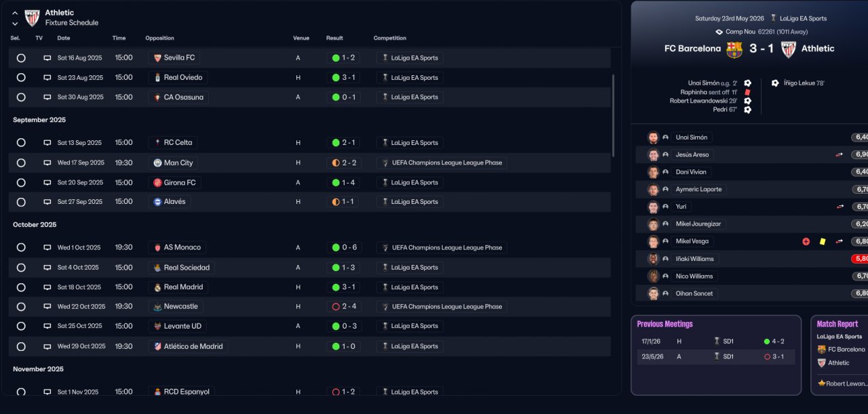Click Mikel Vesga's injury icon
Screen dimensions: 868x414
click(x=806, y=241)
